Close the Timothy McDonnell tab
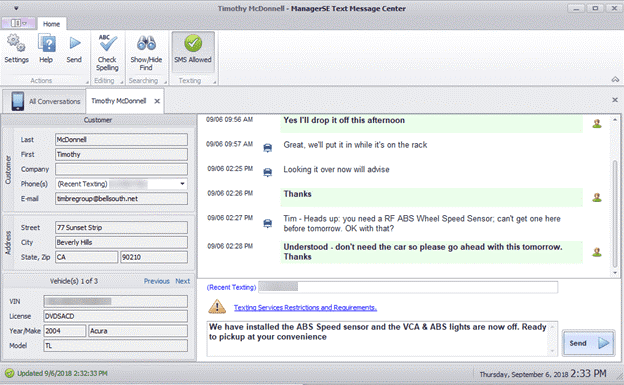Image resolution: width=624 pixels, height=385 pixels. [x=157, y=101]
